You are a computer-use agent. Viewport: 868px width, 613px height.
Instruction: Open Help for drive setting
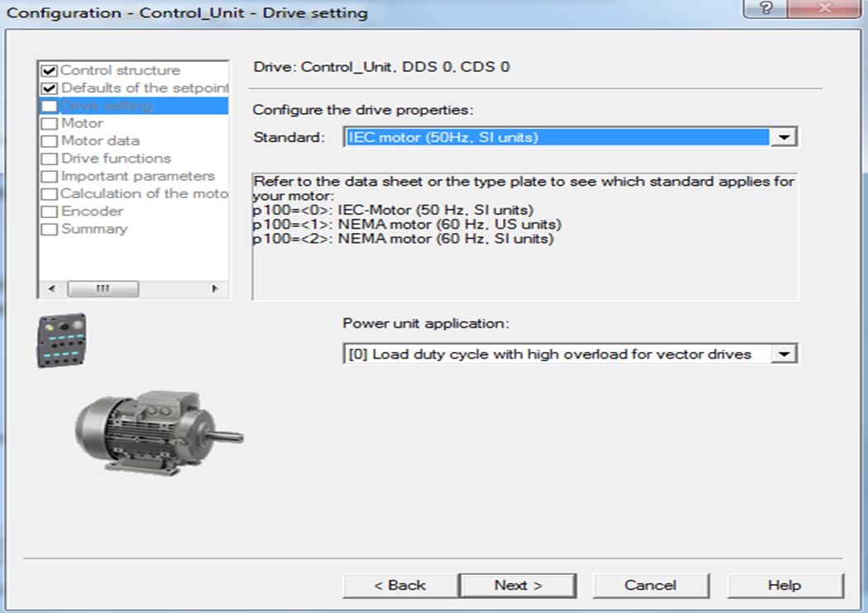tap(784, 585)
